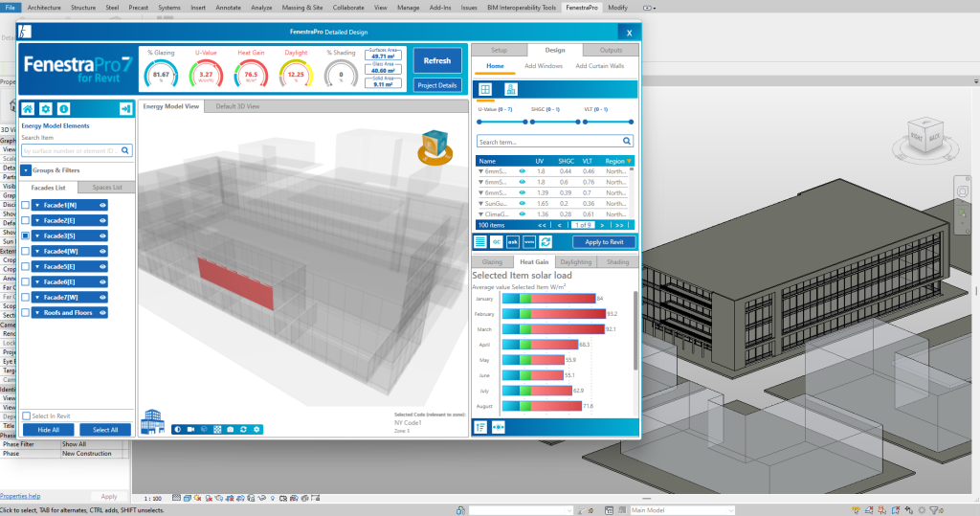Image resolution: width=980 pixels, height=516 pixels.
Task: Expand the Roofs and Floors arrow
Action: [37, 313]
